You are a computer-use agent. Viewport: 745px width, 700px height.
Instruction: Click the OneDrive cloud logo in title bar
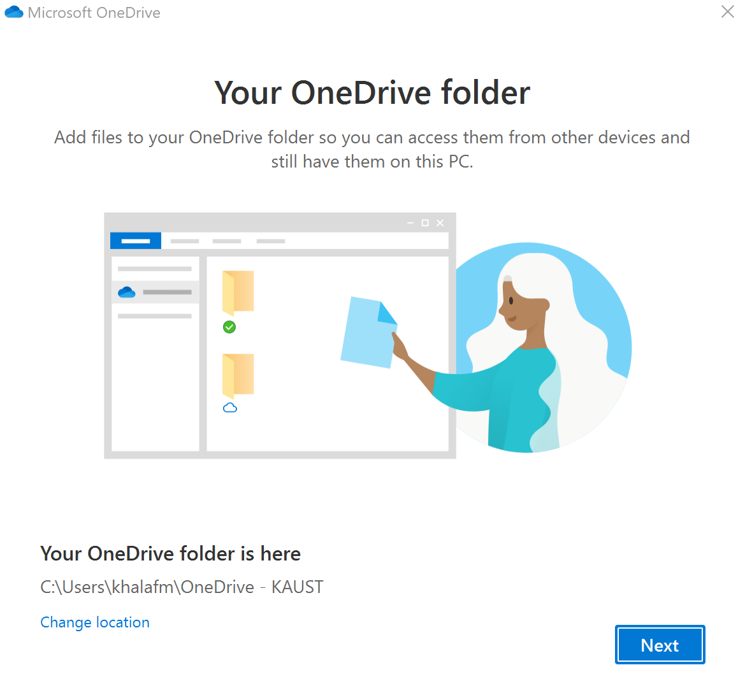(14, 11)
